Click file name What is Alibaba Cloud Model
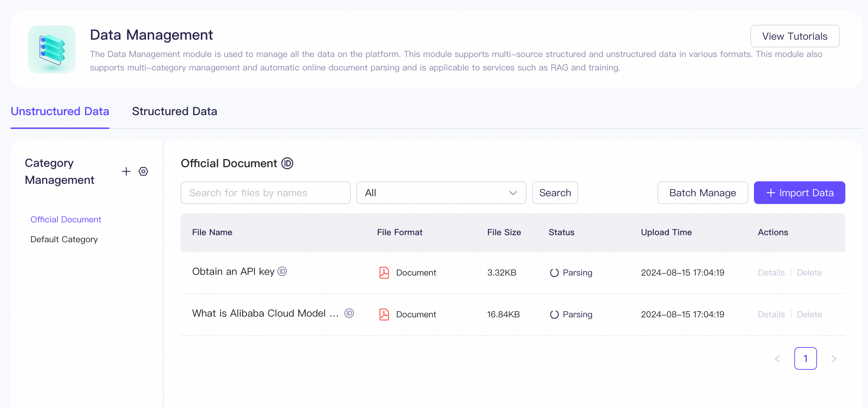 click(x=265, y=313)
